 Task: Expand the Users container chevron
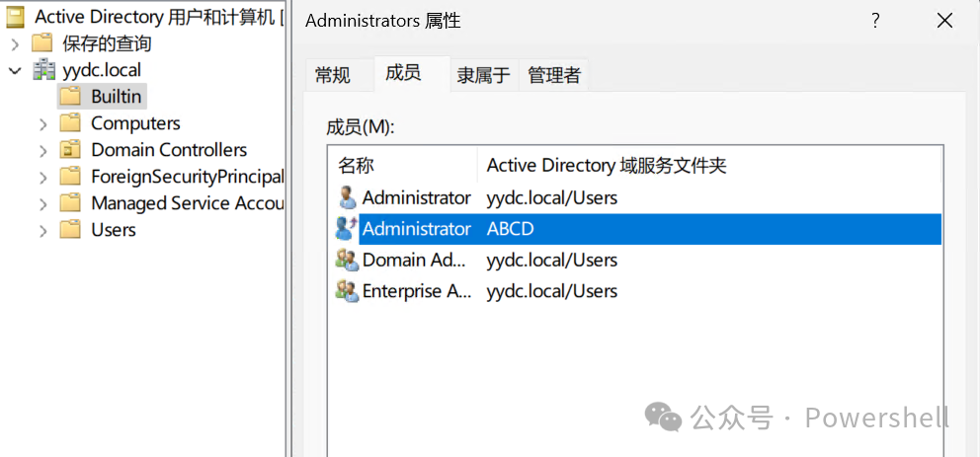pyautogui.click(x=42, y=230)
